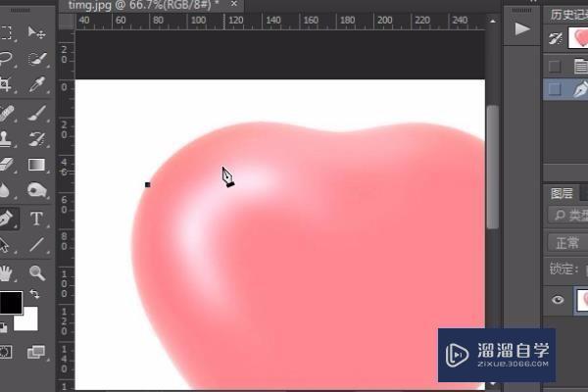This screenshot has height=392, width=588.
Task: Select the Eyedropper tool
Action: point(37,84)
